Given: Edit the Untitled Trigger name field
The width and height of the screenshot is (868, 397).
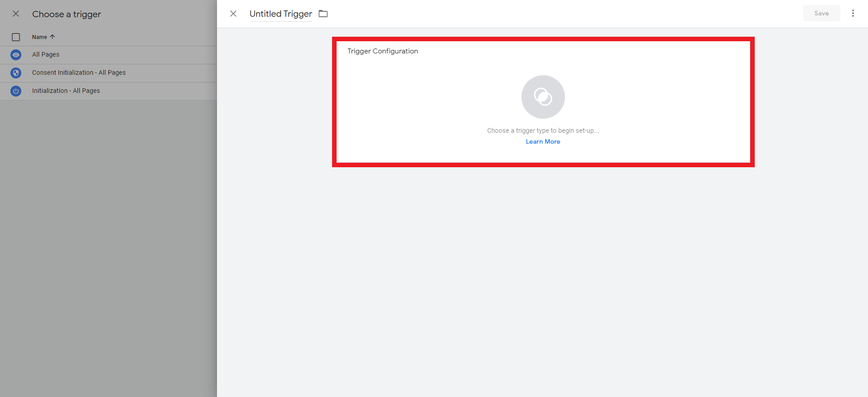Looking at the screenshot, I should pyautogui.click(x=280, y=14).
